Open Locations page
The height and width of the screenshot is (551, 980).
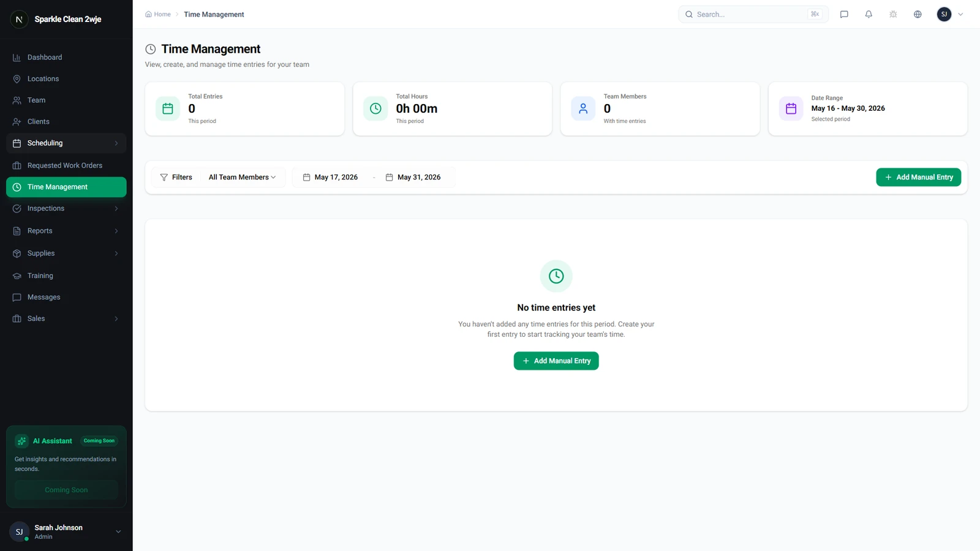tap(66, 79)
